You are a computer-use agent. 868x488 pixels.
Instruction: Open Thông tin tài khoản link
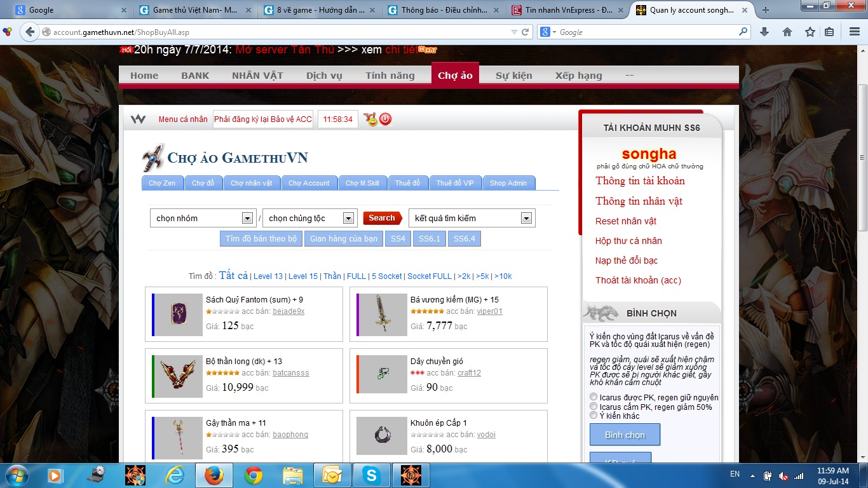640,181
